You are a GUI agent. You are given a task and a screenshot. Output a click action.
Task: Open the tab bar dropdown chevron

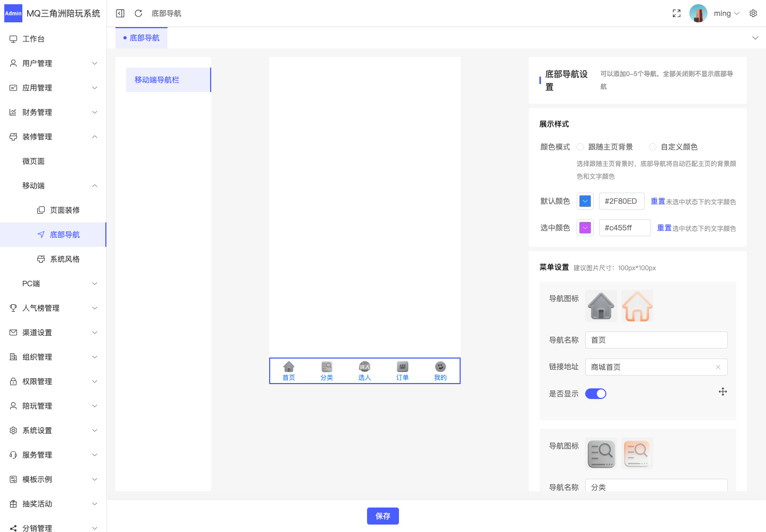coord(755,38)
